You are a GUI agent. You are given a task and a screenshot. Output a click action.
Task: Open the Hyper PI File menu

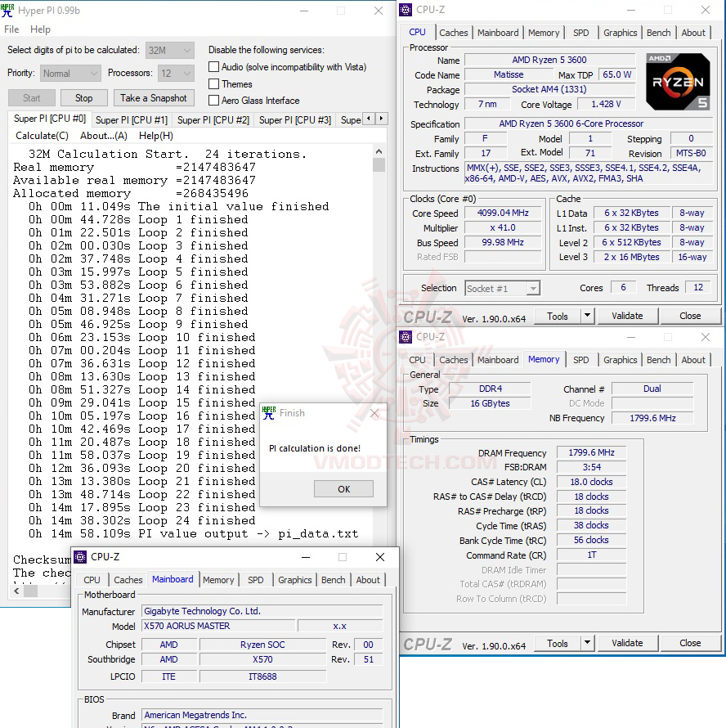[x=11, y=29]
